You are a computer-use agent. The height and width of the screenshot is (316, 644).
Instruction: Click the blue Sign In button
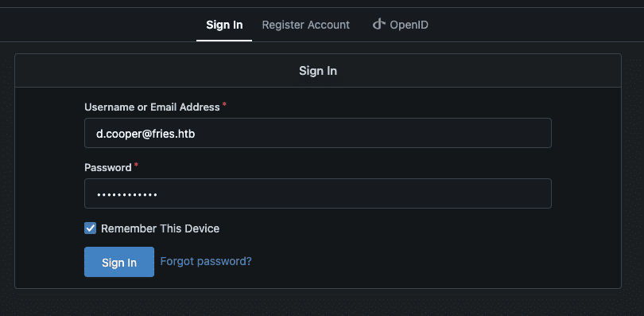(119, 262)
